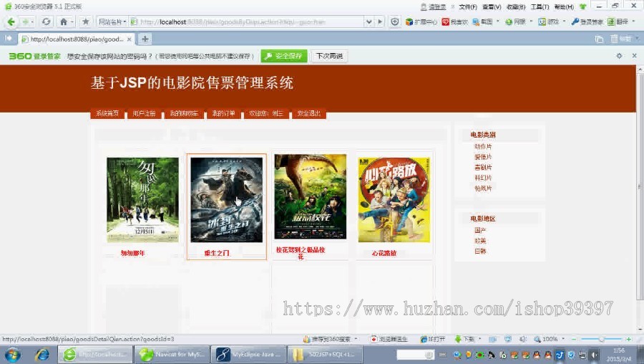Select the localhost:8088/piao browser tab

pos(77,39)
